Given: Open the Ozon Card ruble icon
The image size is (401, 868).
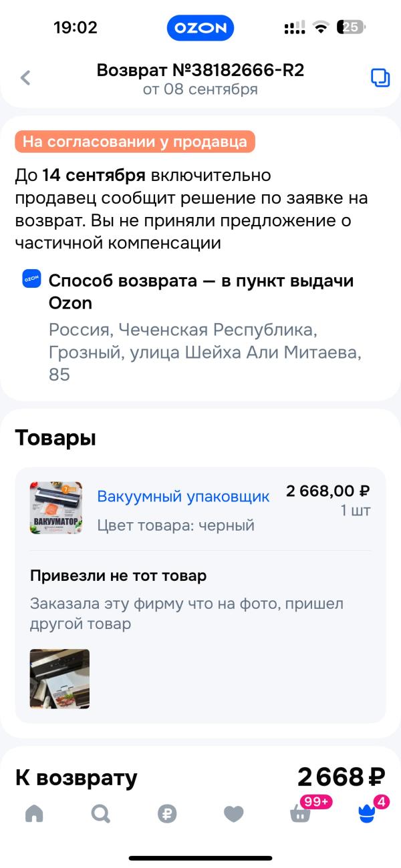Looking at the screenshot, I should click(x=166, y=814).
